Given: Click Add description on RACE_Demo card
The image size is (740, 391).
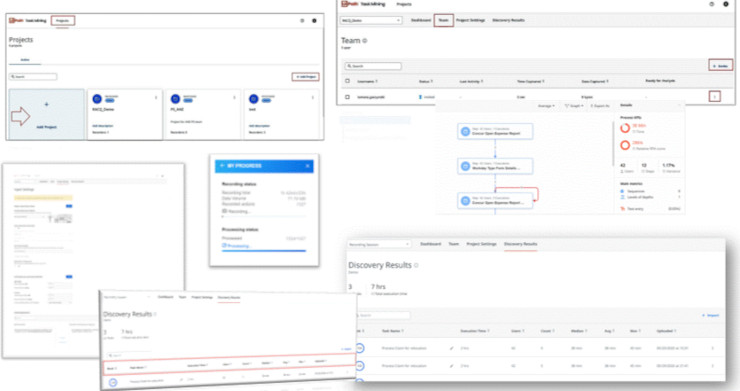Looking at the screenshot, I should pos(102,126).
